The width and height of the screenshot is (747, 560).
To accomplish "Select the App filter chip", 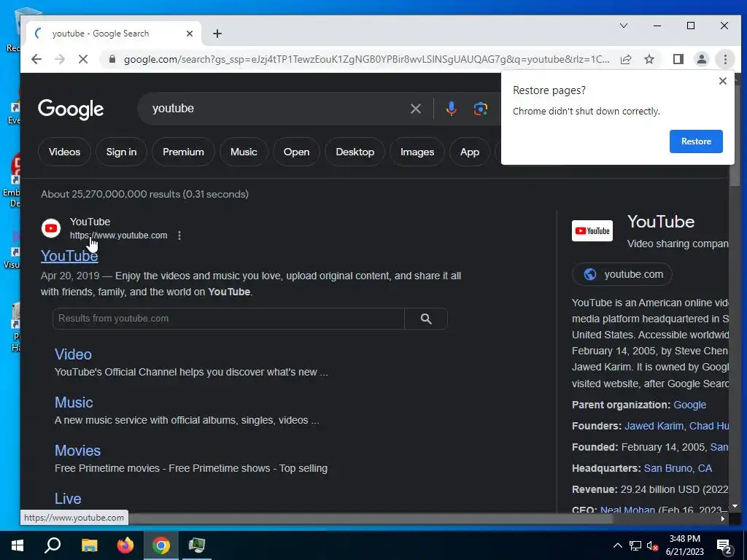I will [x=469, y=152].
